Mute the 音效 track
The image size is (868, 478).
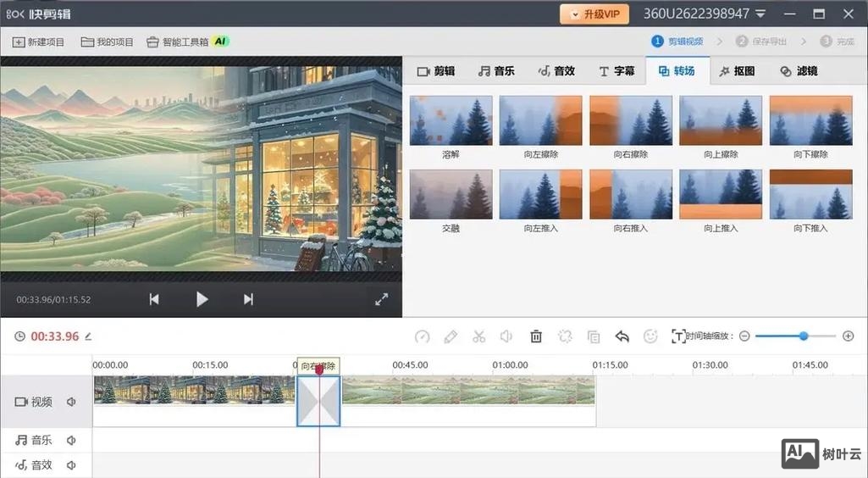[x=71, y=465]
